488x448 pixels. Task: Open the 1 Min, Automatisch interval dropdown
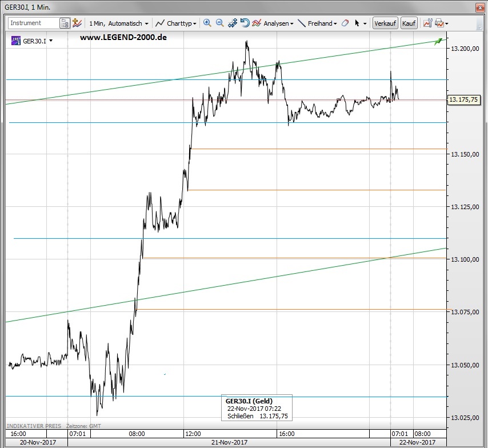[x=119, y=23]
